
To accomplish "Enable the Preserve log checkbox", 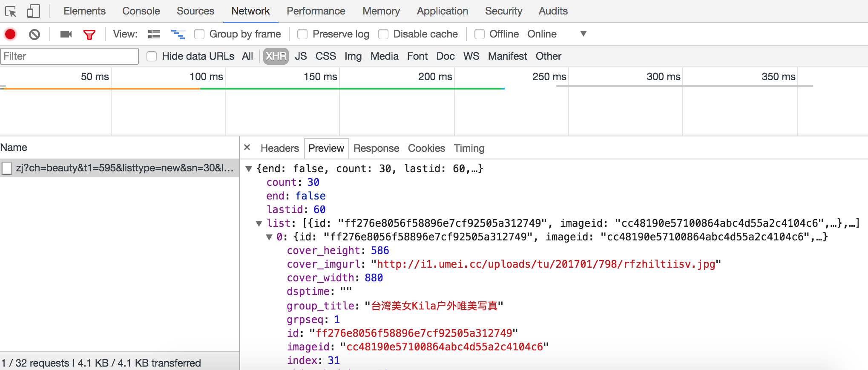I will coord(302,34).
